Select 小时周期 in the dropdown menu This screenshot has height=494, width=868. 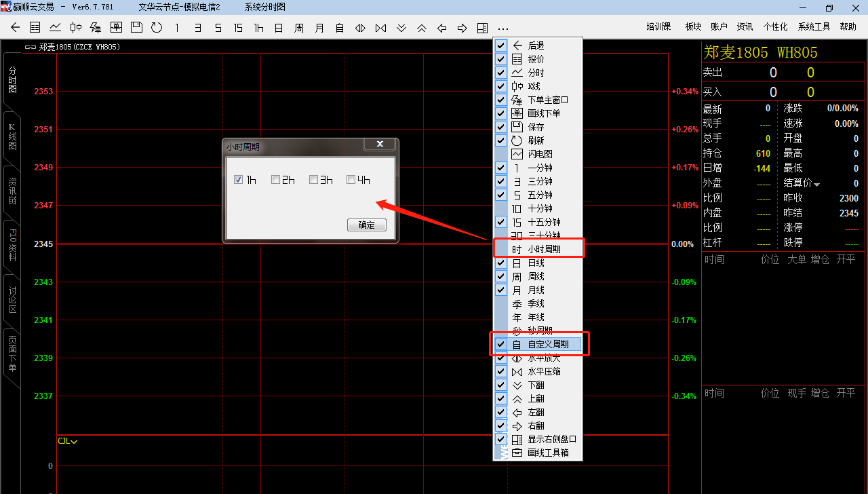pos(544,249)
